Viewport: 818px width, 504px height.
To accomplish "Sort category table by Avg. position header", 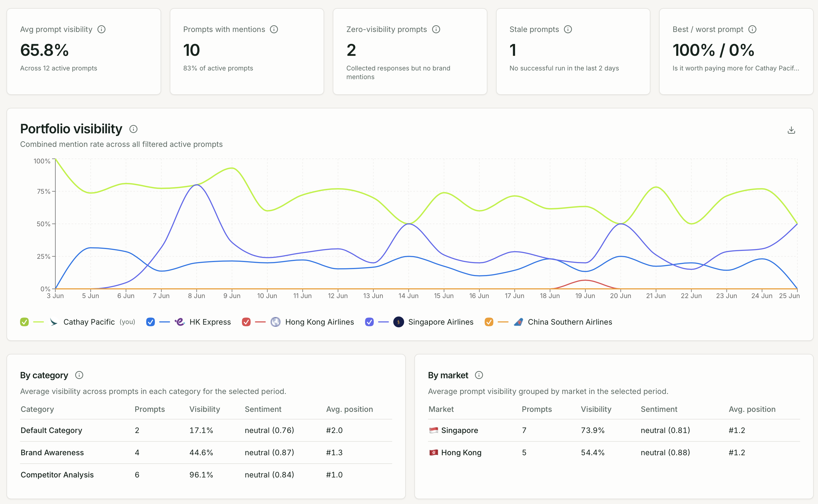I will coord(349,409).
